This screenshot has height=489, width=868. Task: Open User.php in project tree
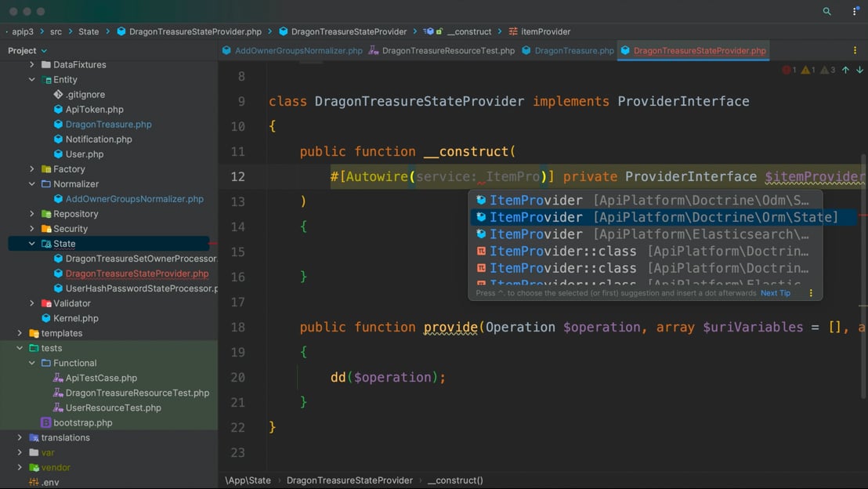tap(84, 154)
